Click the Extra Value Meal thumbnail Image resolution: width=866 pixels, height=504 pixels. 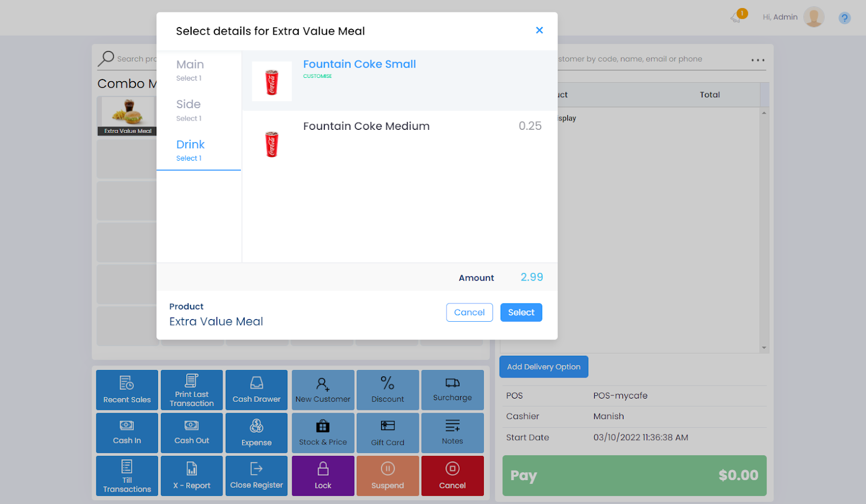[x=128, y=116]
